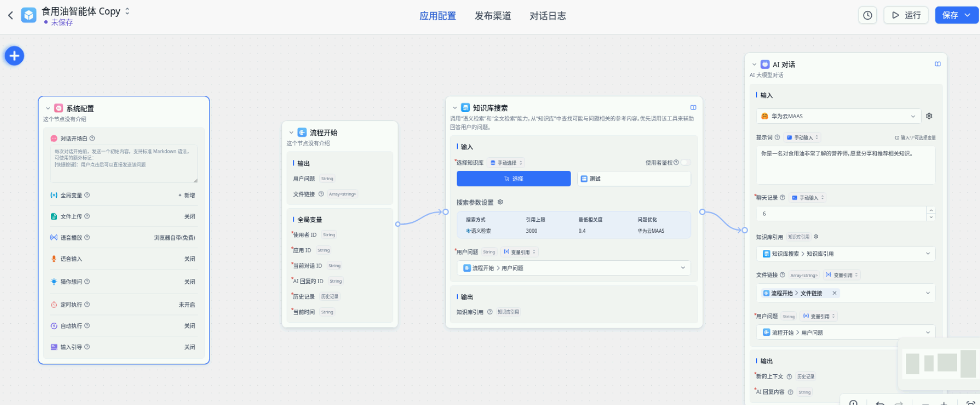Click the 知识库搜索 node icon
The width and height of the screenshot is (980, 405).
[x=465, y=107]
